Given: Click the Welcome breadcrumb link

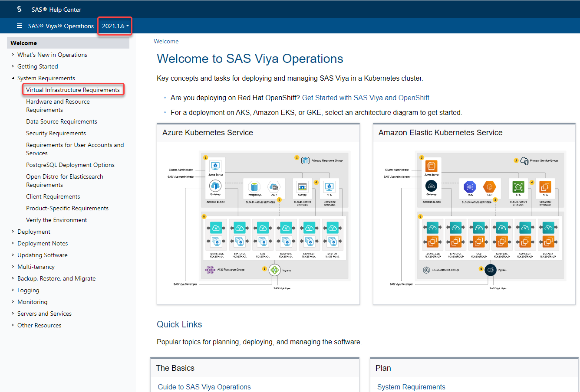Looking at the screenshot, I should coord(166,41).
